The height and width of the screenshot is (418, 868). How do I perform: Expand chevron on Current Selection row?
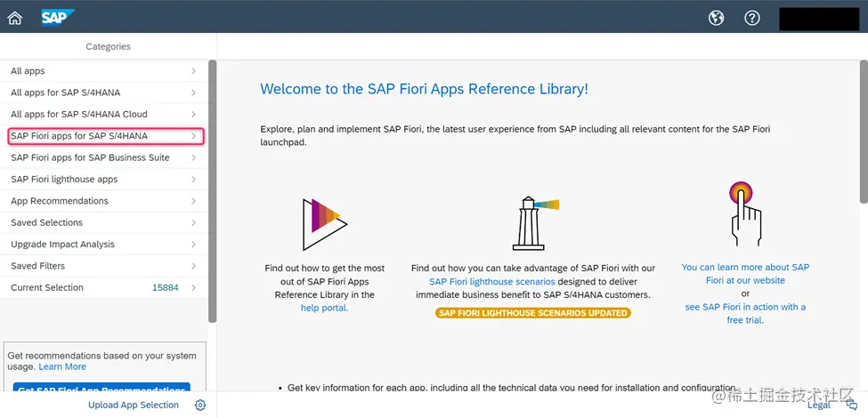point(194,287)
